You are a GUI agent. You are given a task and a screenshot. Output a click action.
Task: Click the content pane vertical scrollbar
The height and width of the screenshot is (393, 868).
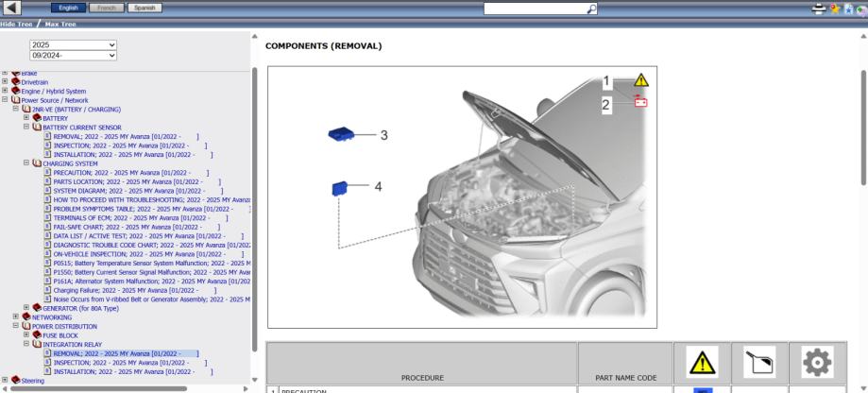pyautogui.click(x=864, y=128)
